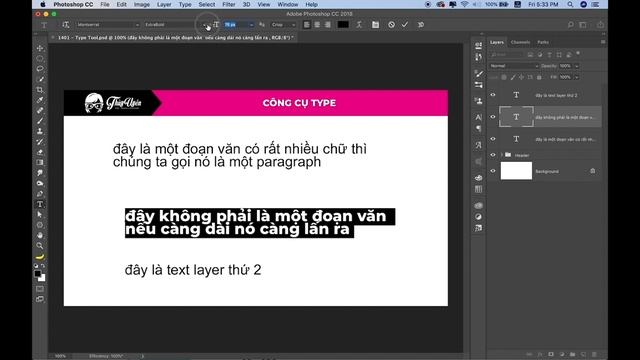
Task: Select the Clone Stamp tool
Action: pos(40,131)
